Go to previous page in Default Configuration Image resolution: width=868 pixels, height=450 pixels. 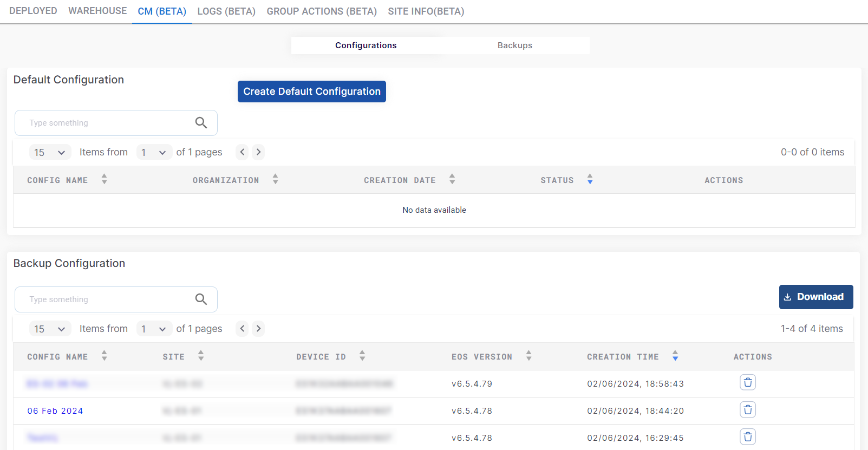(x=242, y=152)
